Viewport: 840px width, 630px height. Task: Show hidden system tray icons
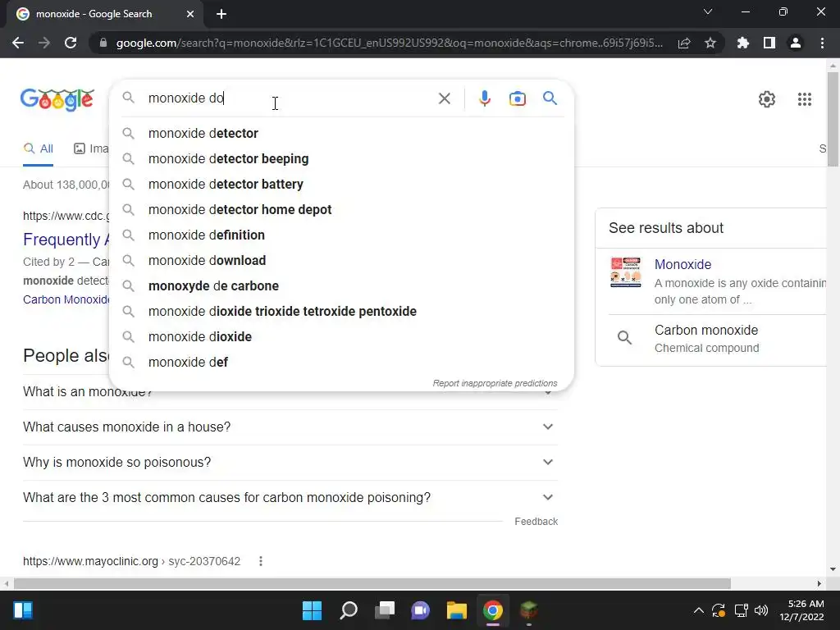[x=699, y=610]
